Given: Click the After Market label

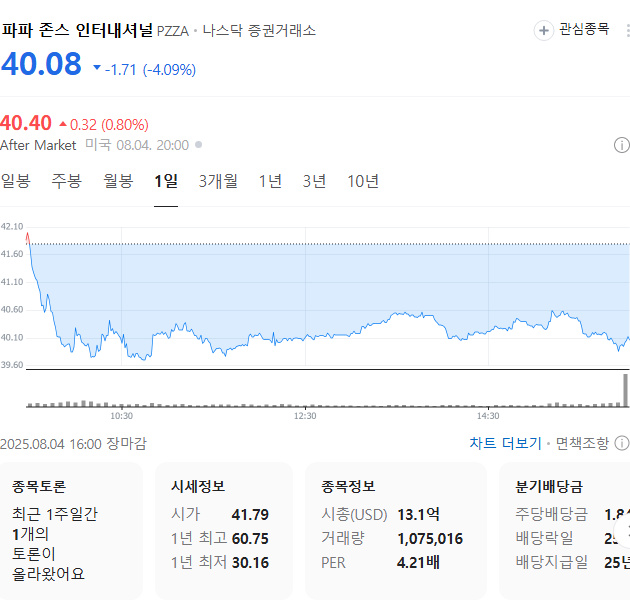Looking at the screenshot, I should pyautogui.click(x=38, y=145).
